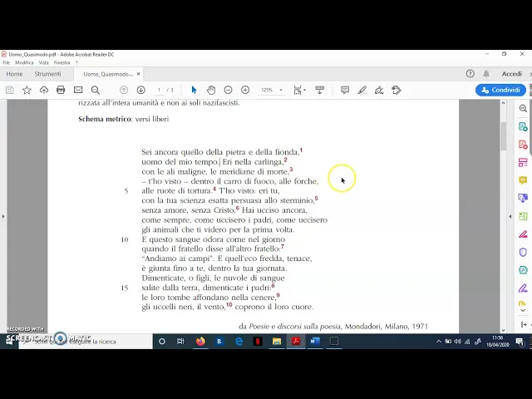Screen dimensions: 532x399
Task: Click the Condividi share button
Action: coord(500,90)
